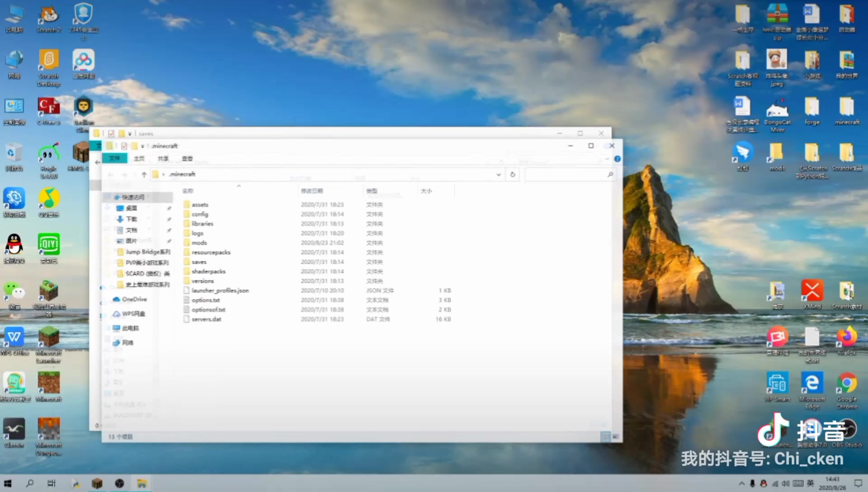Click the WPS cloud drive sidebar icon
Viewport: 868px width, 492px height.
pos(117,314)
